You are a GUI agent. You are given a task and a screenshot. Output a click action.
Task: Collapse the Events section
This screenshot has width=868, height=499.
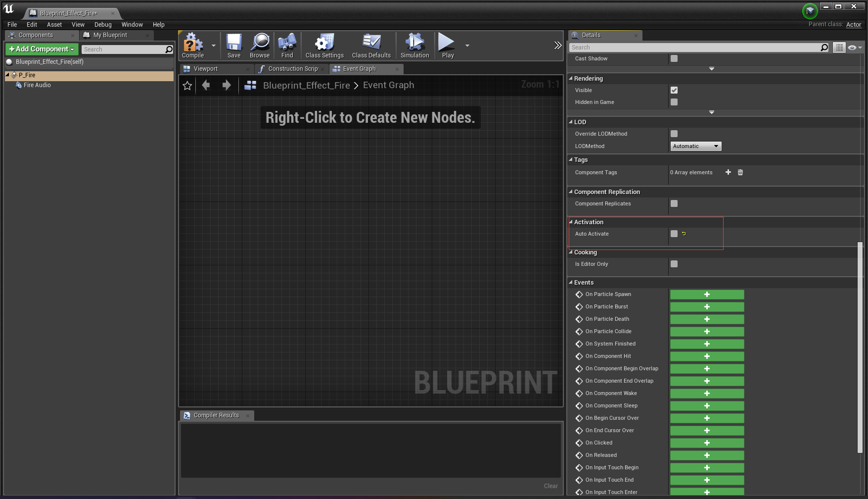pyautogui.click(x=571, y=282)
